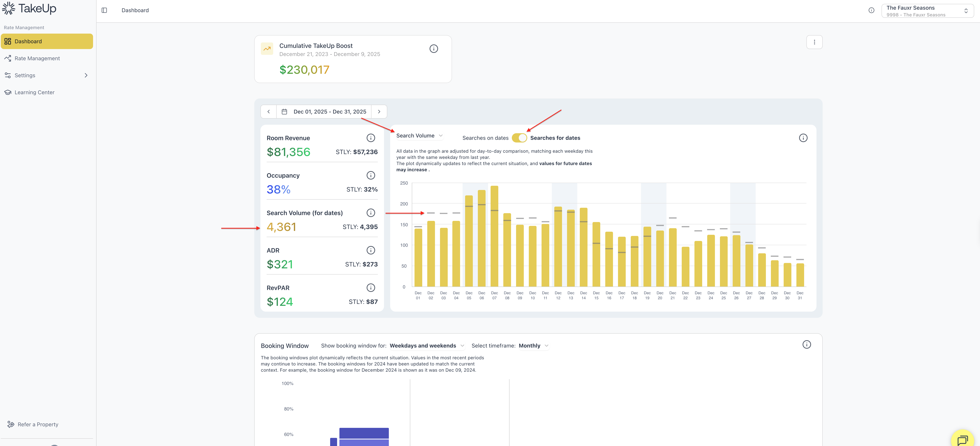Viewport: 980px width, 446px height.
Task: Open the chat widget icon
Action: click(962, 440)
